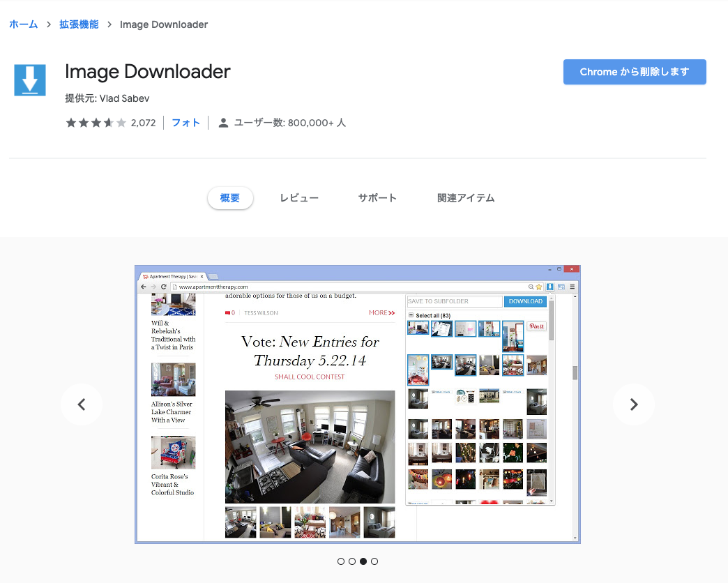Select the second carousel dot
Viewport: 728px width, 583px height.
(x=352, y=561)
